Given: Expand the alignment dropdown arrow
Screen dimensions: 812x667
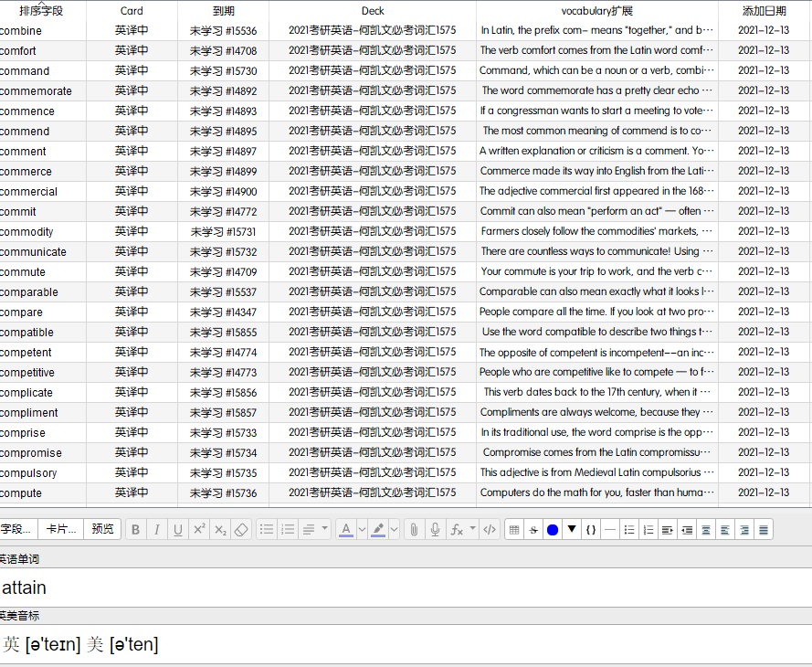Looking at the screenshot, I should 324,529.
